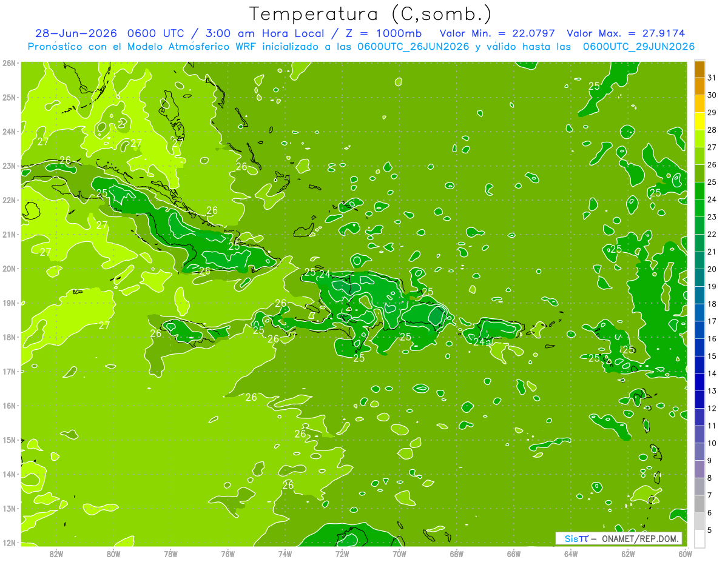This screenshot has height=562, width=728.
Task: Click the "17N" latitude label
Action: pyautogui.click(x=8, y=371)
